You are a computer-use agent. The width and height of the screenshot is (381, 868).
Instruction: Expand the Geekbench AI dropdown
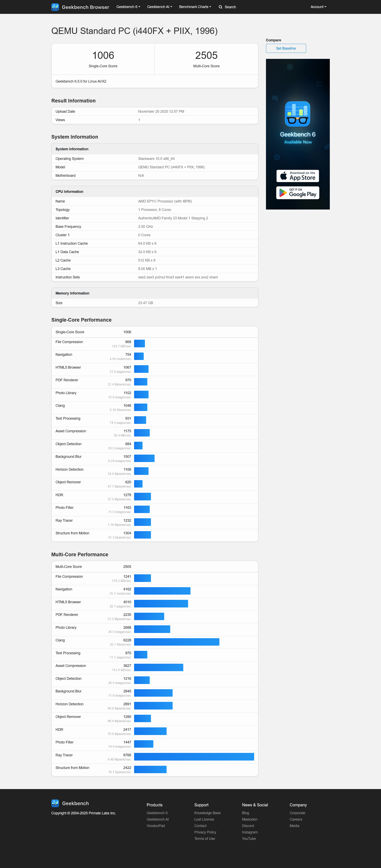tap(159, 7)
